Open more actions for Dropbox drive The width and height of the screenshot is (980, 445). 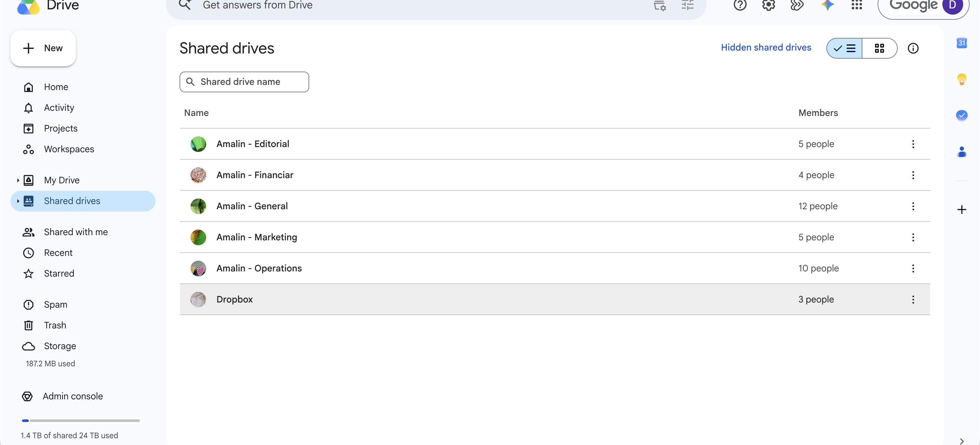(913, 300)
